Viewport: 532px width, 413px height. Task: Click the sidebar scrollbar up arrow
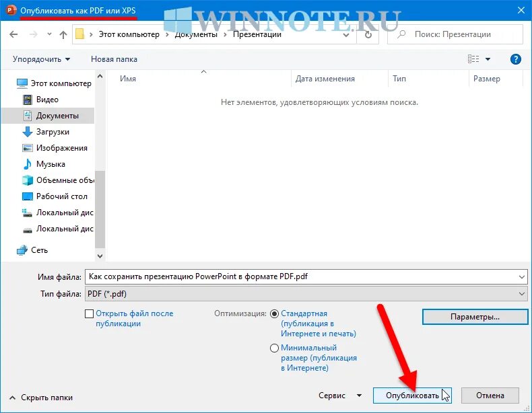[100, 77]
